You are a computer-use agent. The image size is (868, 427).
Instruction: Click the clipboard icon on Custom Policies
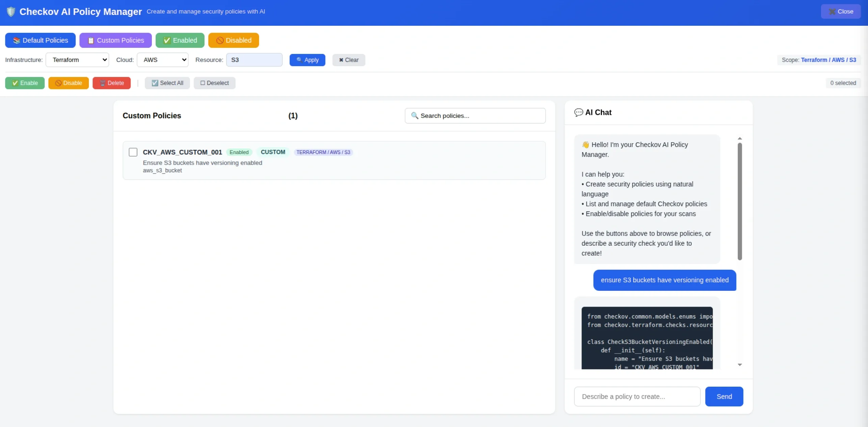point(91,40)
